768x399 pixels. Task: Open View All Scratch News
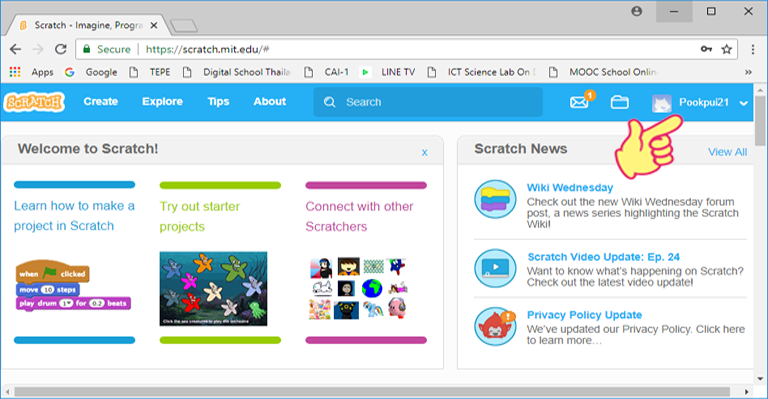727,152
